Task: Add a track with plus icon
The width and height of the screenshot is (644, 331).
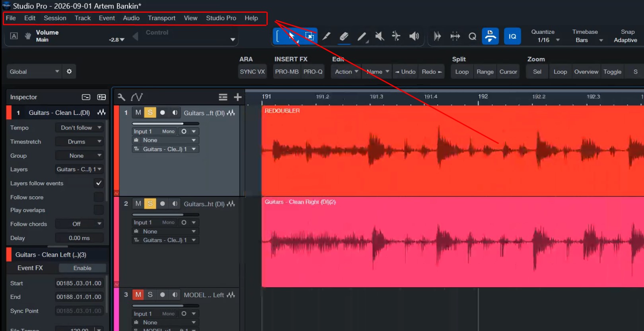Action: pyautogui.click(x=237, y=97)
